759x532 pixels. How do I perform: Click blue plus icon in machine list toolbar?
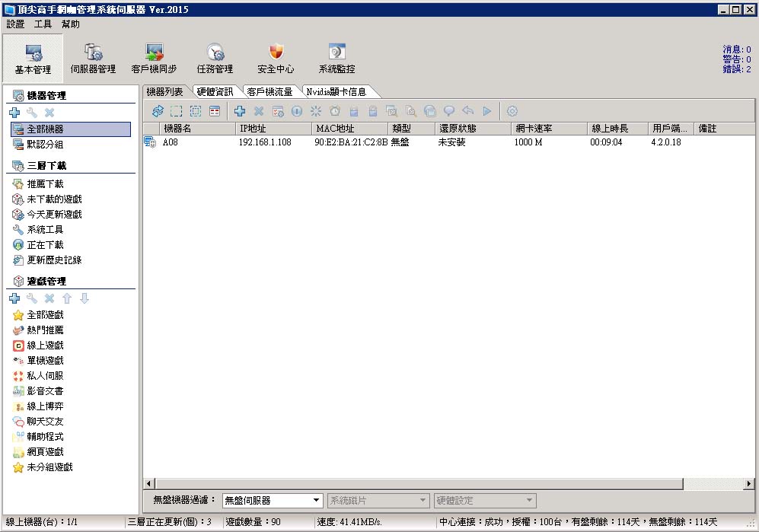point(240,111)
